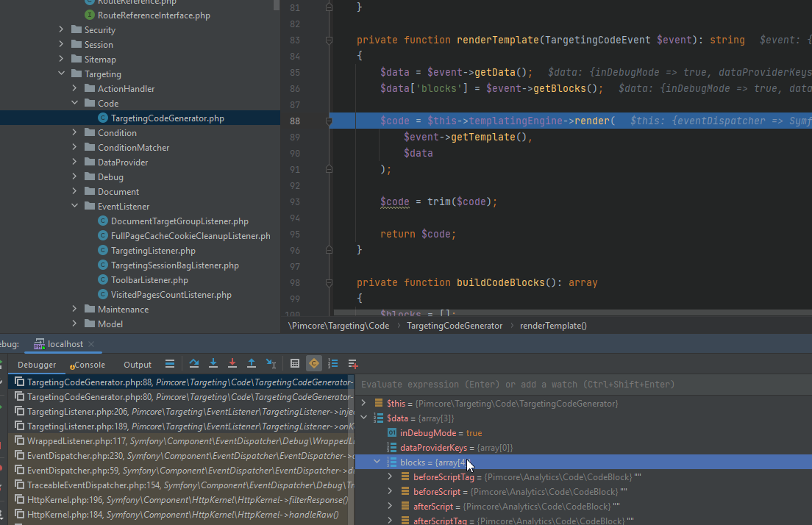This screenshot has width=812, height=525.
Task: Switch to the Console tab
Action: (88, 364)
